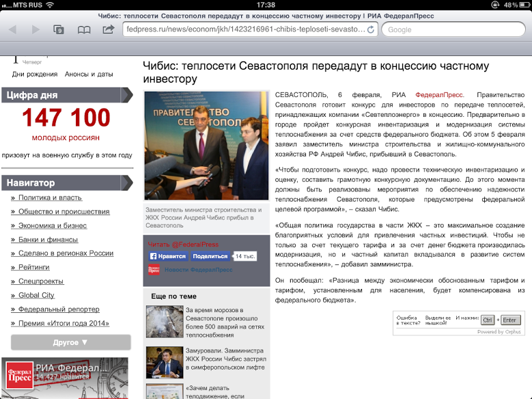Tap the Wi-Fi status icon

point(51,5)
